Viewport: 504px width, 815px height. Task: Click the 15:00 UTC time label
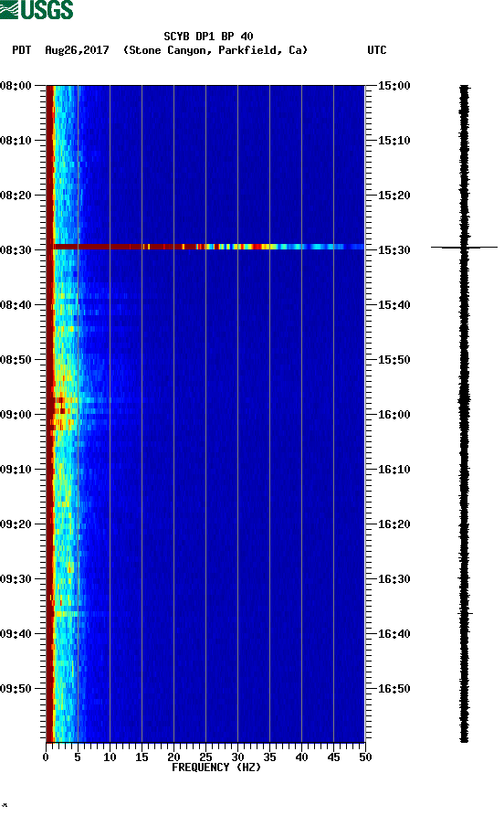pos(394,86)
